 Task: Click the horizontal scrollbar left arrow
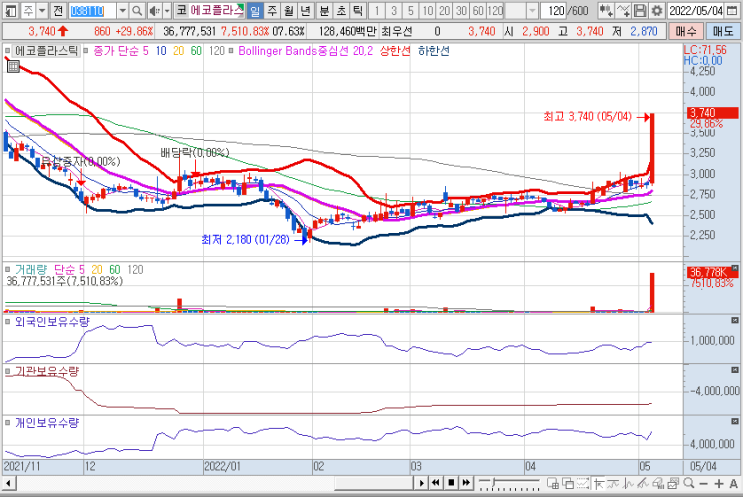pos(9,483)
